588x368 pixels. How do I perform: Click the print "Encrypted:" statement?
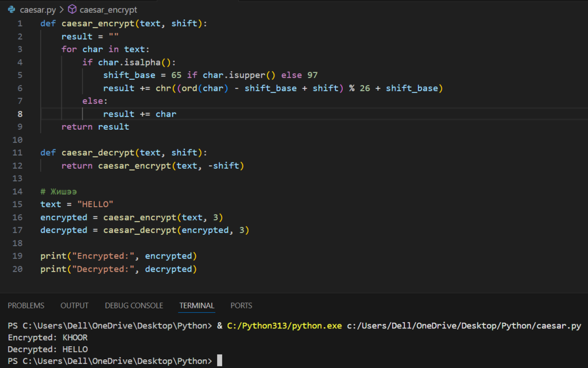(x=118, y=255)
